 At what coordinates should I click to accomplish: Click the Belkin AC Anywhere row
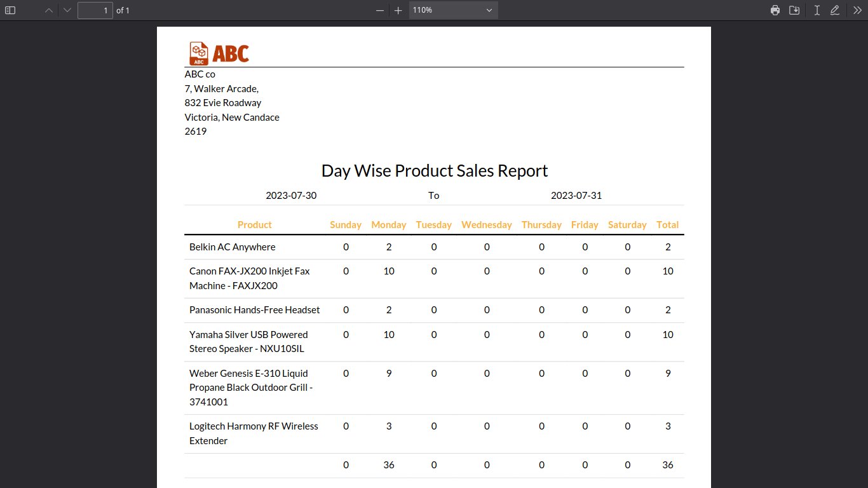(x=233, y=247)
